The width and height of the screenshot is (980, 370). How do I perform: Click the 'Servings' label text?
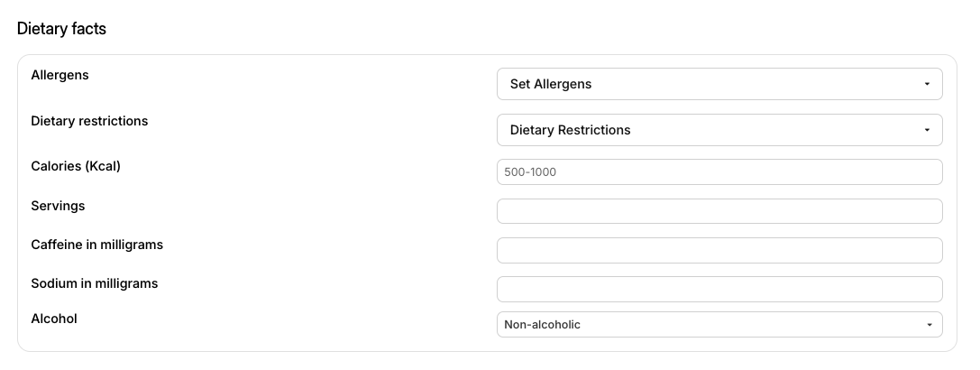coord(58,206)
